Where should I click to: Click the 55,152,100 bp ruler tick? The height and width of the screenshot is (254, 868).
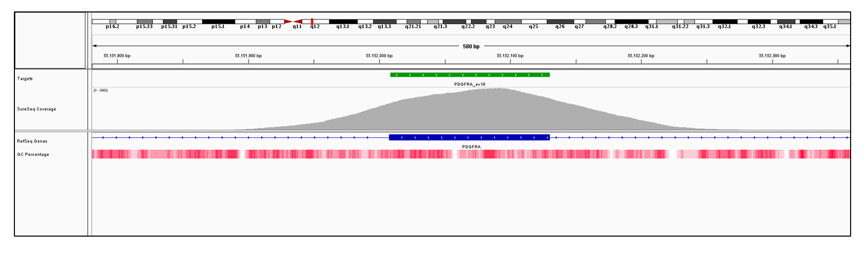510,56
